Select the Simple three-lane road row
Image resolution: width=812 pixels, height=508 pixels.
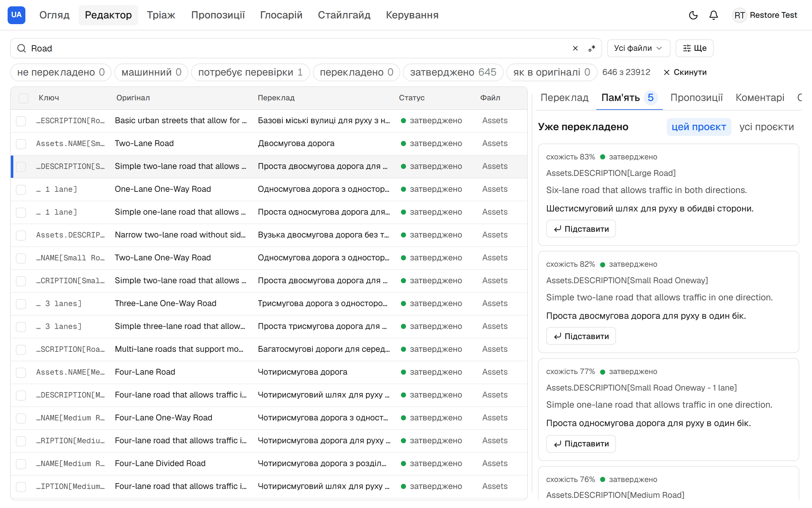(x=269, y=327)
